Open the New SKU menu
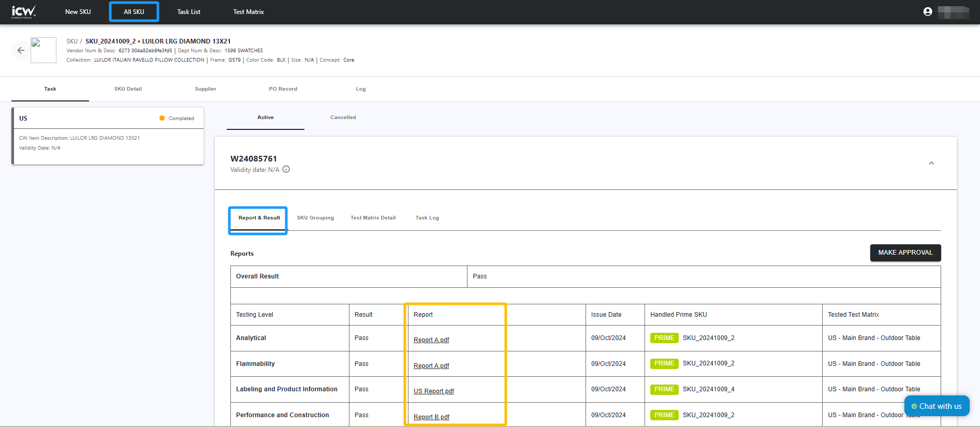This screenshot has width=980, height=427. [x=78, y=11]
